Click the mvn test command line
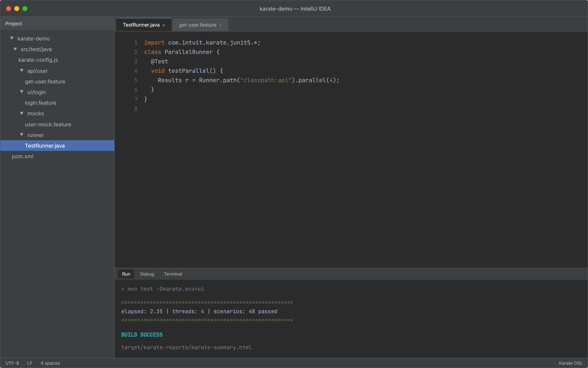The height and width of the screenshot is (368, 588). coord(163,289)
